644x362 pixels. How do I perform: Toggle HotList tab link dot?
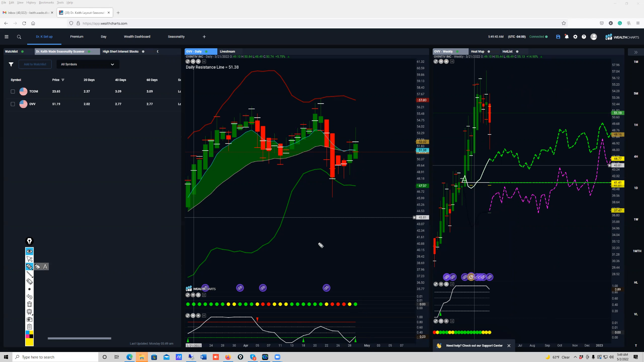pos(517,52)
